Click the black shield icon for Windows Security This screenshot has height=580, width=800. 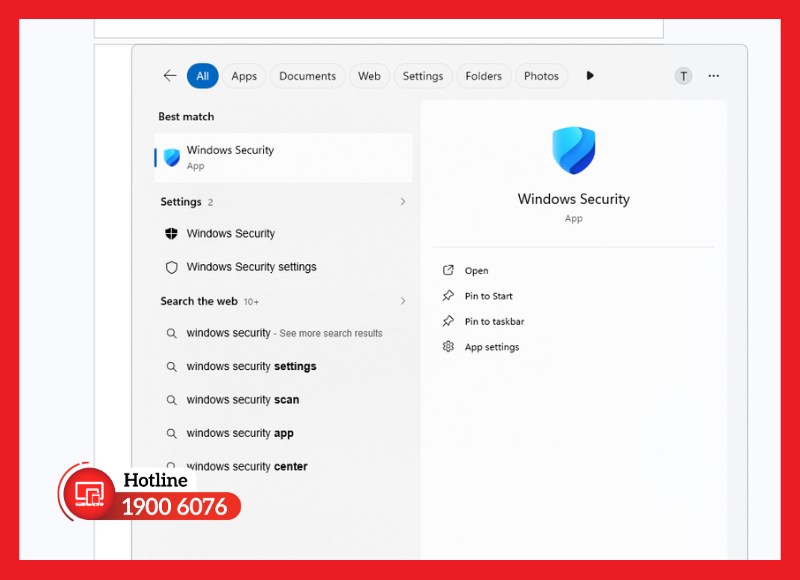[171, 234]
